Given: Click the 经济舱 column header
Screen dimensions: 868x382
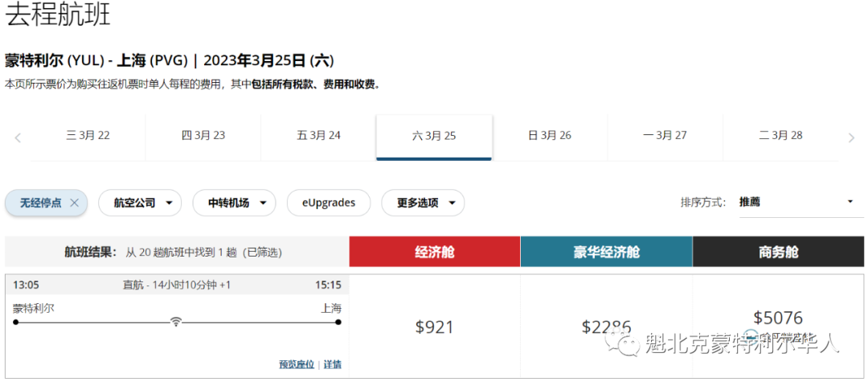Looking at the screenshot, I should [435, 252].
